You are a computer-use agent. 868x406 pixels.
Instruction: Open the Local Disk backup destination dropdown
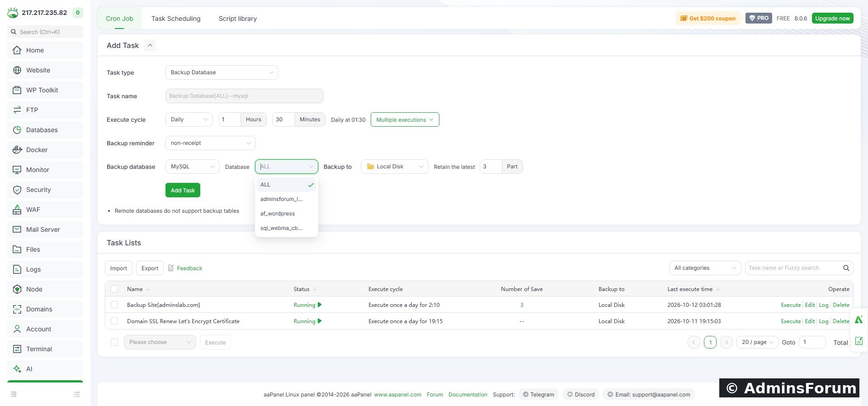tap(394, 167)
